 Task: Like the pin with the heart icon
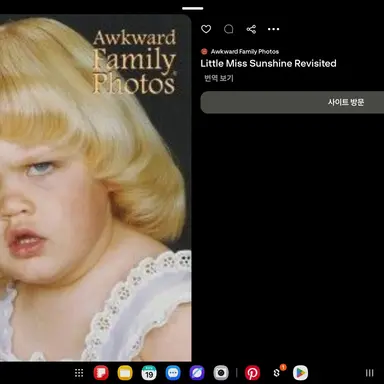pyautogui.click(x=206, y=29)
